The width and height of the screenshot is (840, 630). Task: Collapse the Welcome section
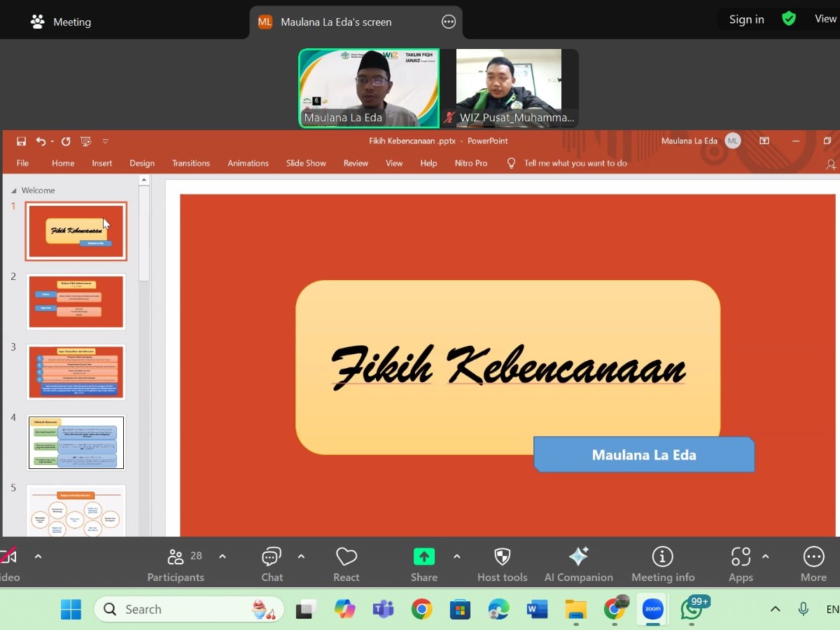coord(14,190)
